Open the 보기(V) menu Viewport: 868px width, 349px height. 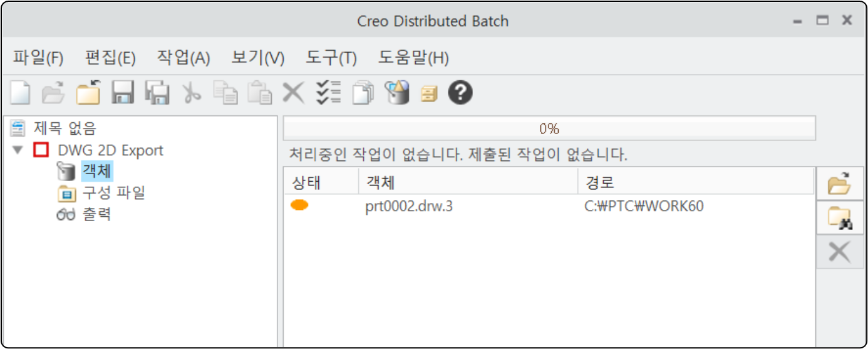[x=258, y=58]
